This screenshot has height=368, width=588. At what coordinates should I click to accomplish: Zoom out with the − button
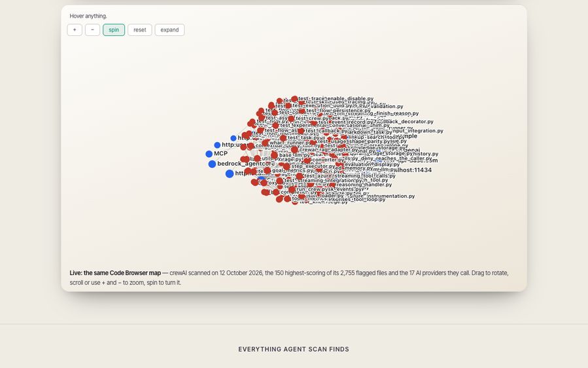point(93,30)
